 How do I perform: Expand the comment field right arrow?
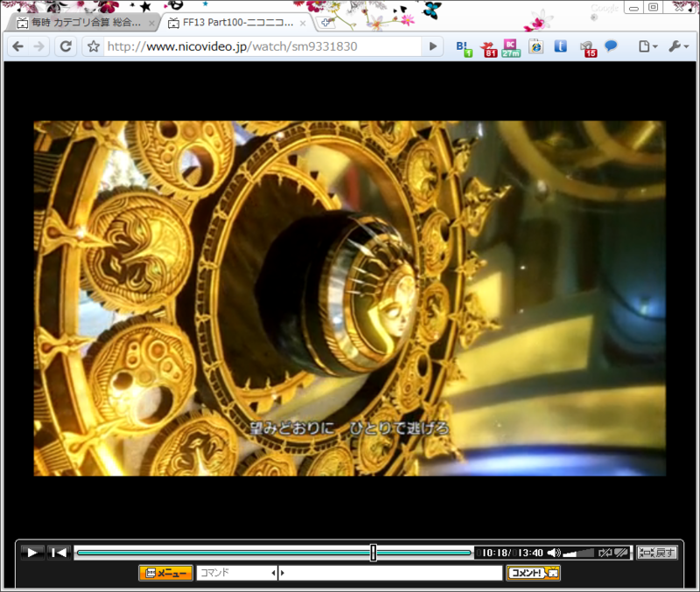pos(283,574)
